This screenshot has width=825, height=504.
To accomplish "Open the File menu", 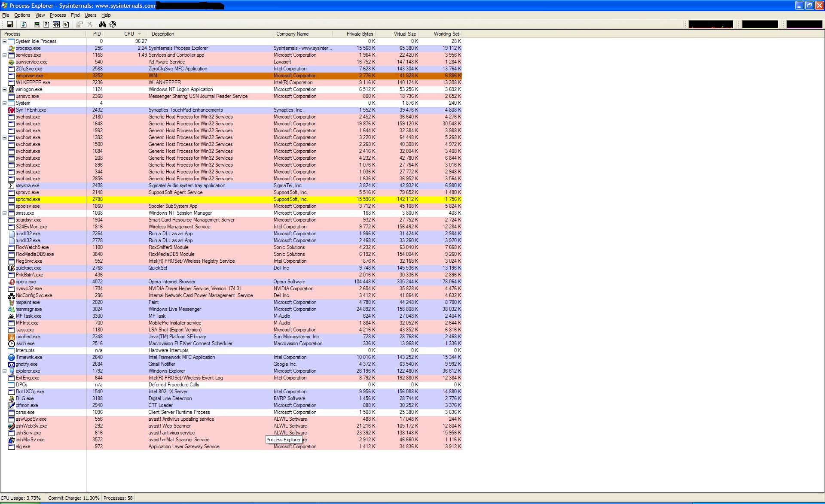I will coord(6,15).
